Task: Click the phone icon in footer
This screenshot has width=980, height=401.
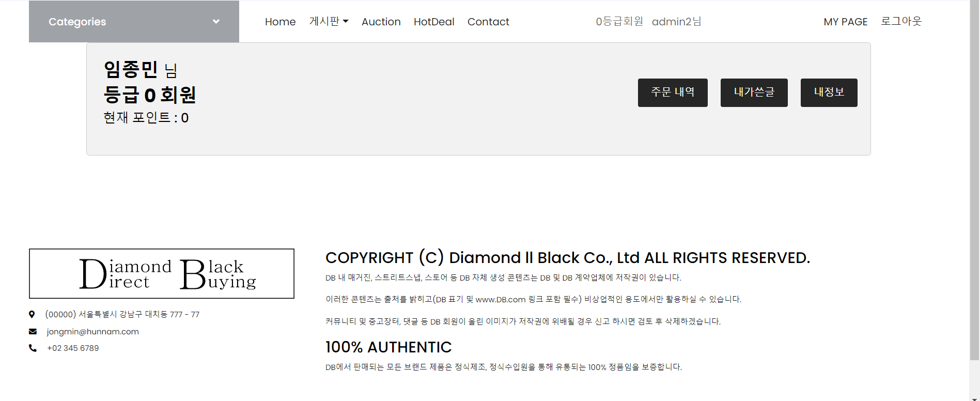Action: pos(33,348)
